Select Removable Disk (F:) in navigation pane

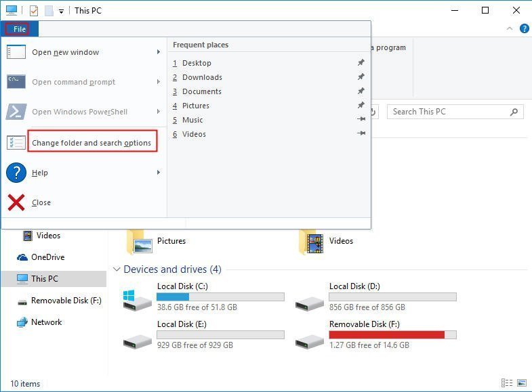click(66, 301)
